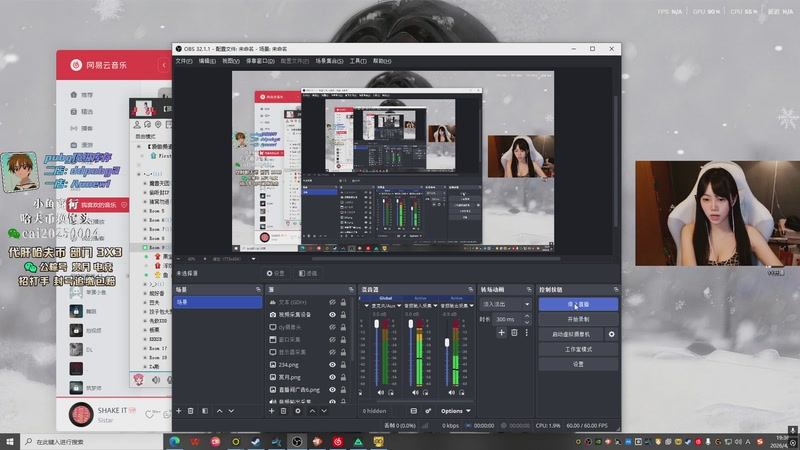Image resolution: width=800 pixels, height=450 pixels.
Task: Click the 开始录制 button
Action: pyautogui.click(x=578, y=319)
